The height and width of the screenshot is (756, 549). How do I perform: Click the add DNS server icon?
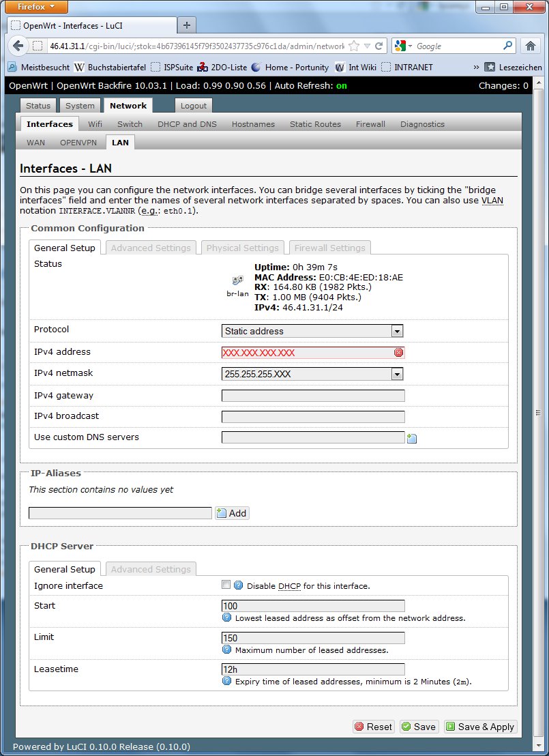(x=412, y=438)
